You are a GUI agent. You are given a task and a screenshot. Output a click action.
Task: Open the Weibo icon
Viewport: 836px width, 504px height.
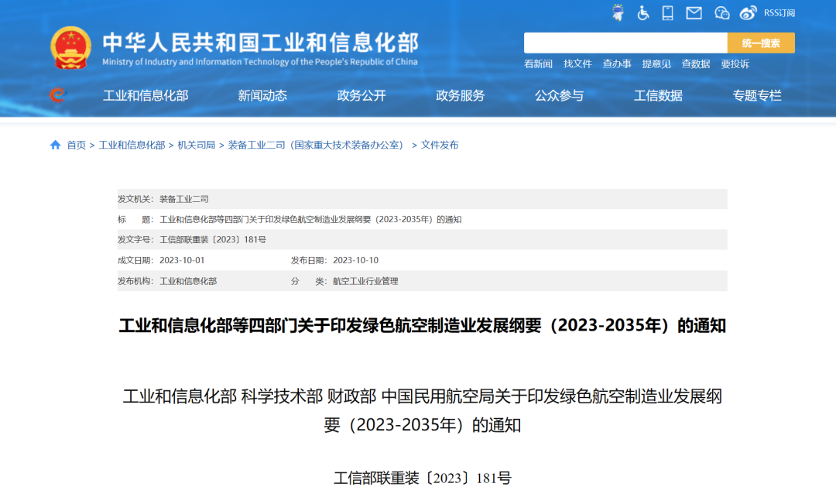coord(748,13)
